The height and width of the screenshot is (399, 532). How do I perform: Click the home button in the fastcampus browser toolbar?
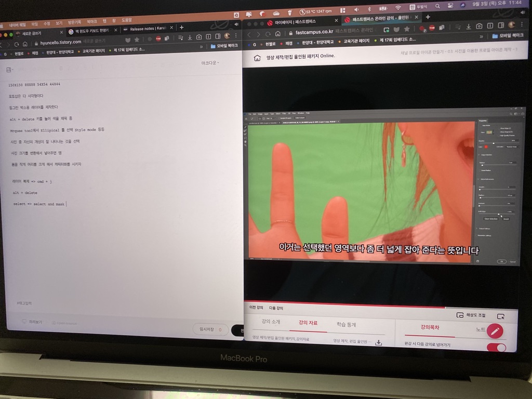pos(277,34)
